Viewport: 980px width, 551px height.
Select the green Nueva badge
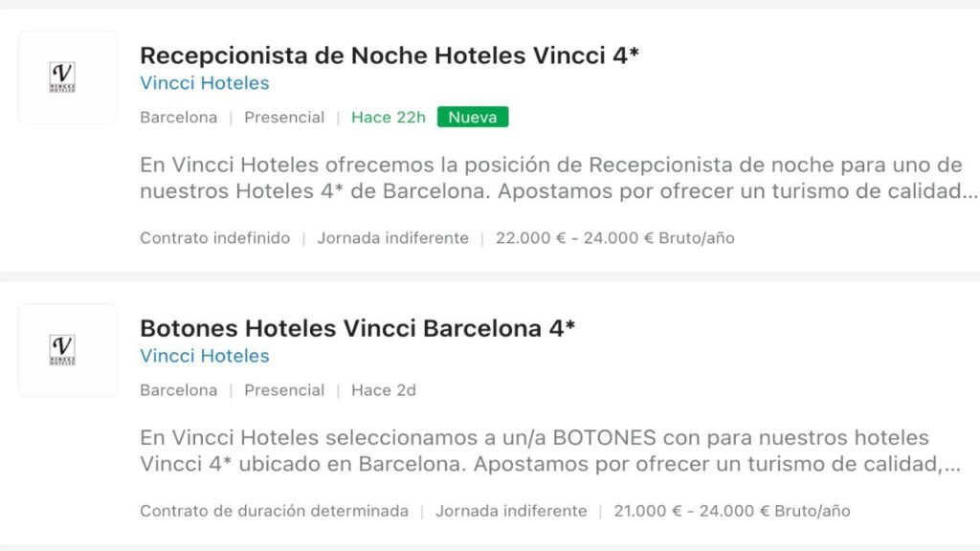click(x=472, y=117)
